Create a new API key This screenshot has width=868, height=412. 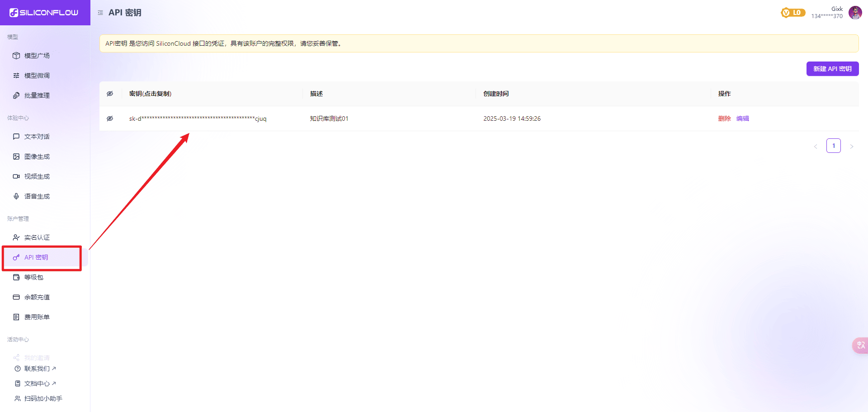(x=832, y=69)
